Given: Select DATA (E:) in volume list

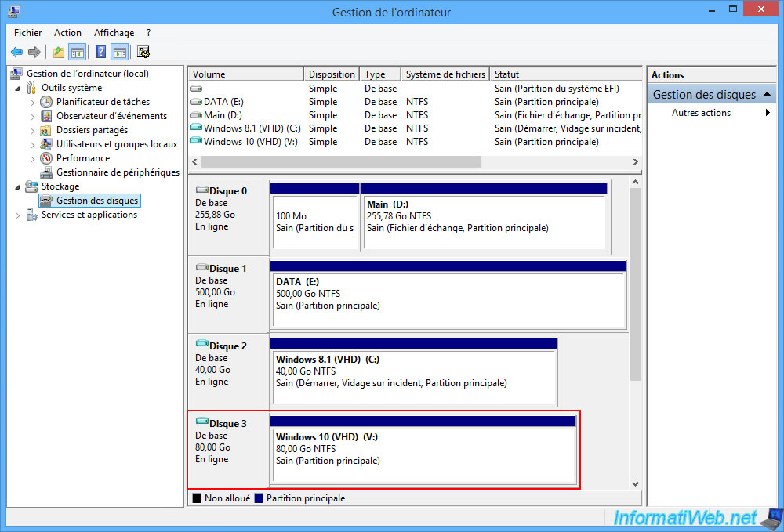Looking at the screenshot, I should (x=223, y=102).
